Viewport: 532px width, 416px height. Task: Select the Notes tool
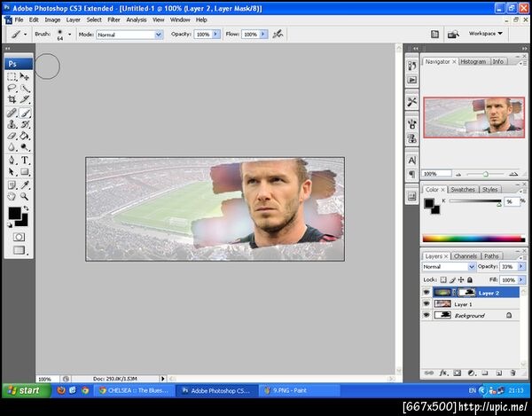coord(12,184)
